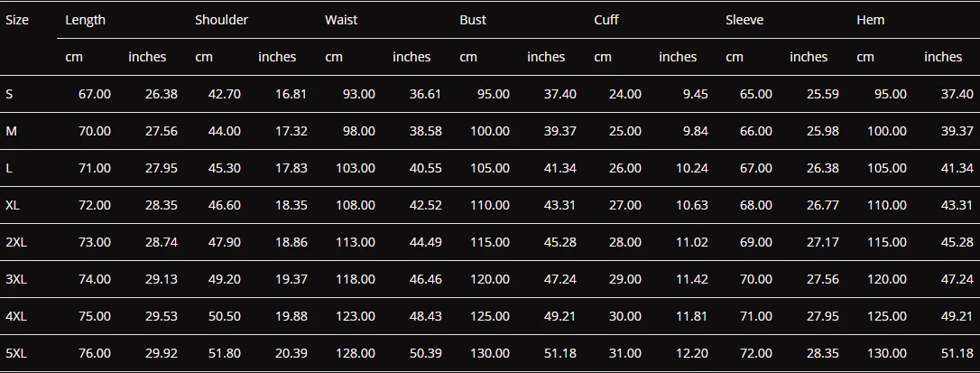Click the Sleeve column header

pos(744,20)
